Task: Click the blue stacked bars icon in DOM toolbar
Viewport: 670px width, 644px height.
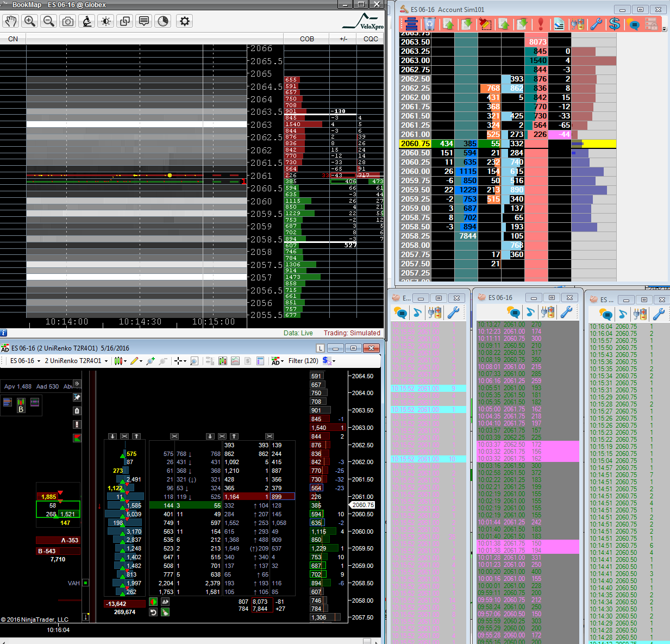Action: (411, 24)
